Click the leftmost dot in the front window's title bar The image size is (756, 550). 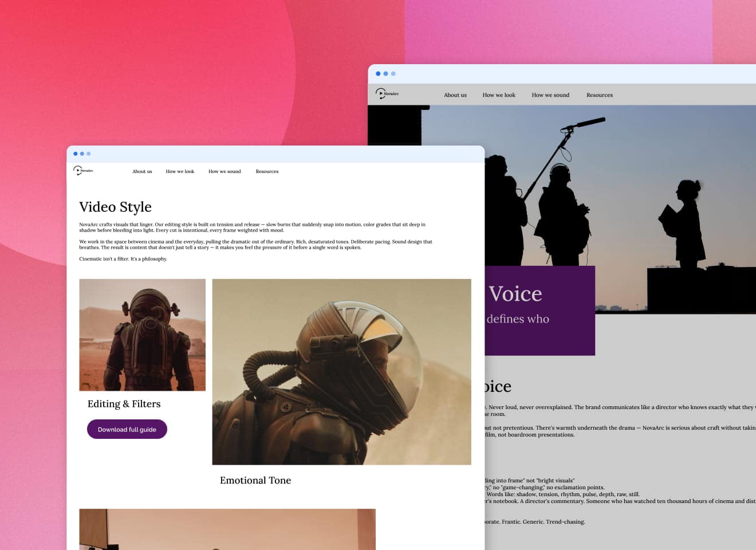[76, 154]
